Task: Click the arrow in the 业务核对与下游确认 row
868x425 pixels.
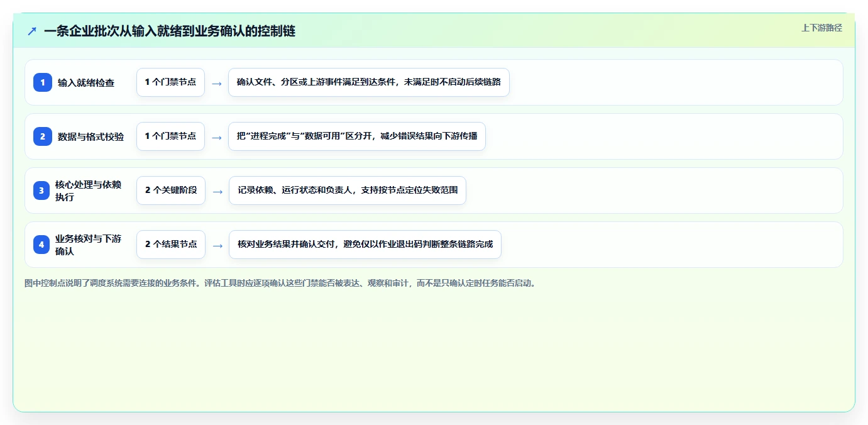Action: pos(217,245)
